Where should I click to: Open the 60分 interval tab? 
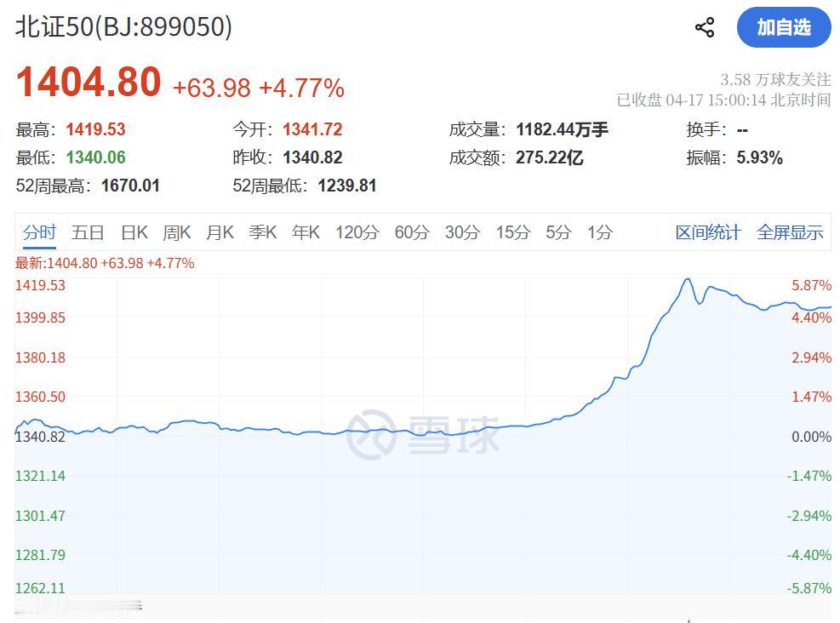pos(412,231)
